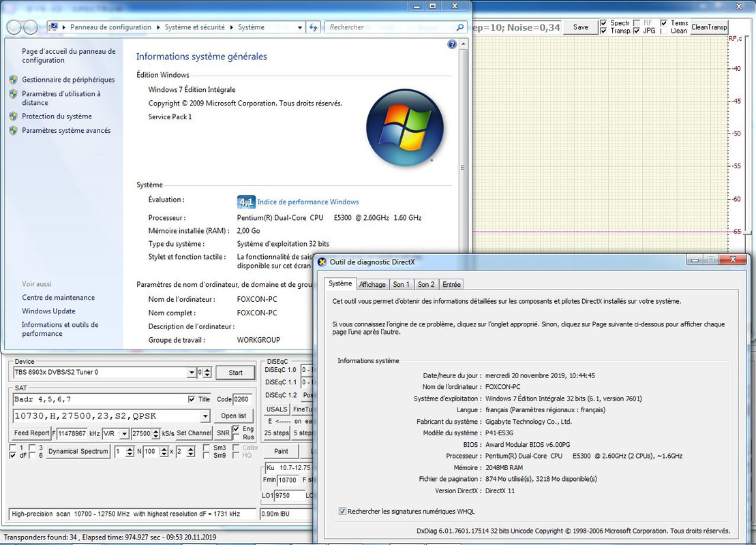Click the computer icon in the address bar

coord(54,27)
